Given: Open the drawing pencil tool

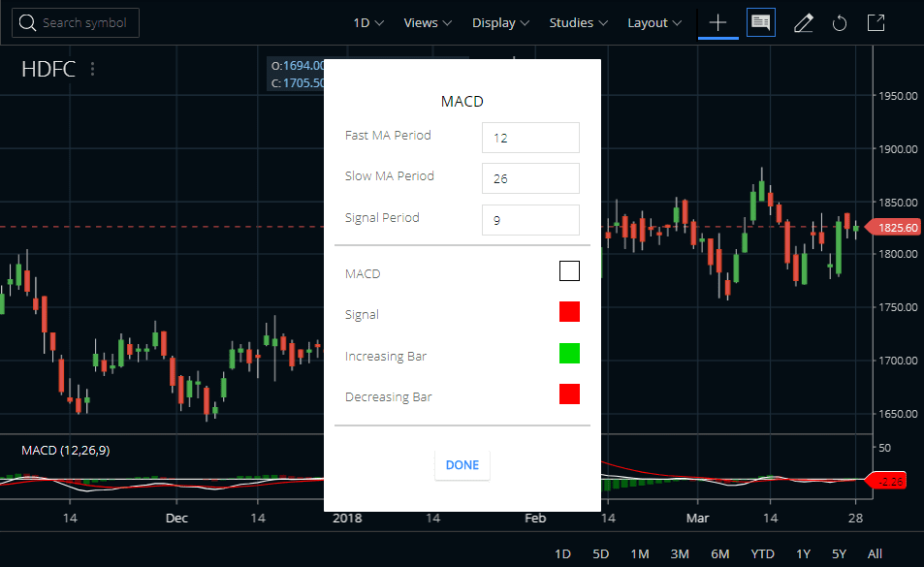Looking at the screenshot, I should click(803, 23).
